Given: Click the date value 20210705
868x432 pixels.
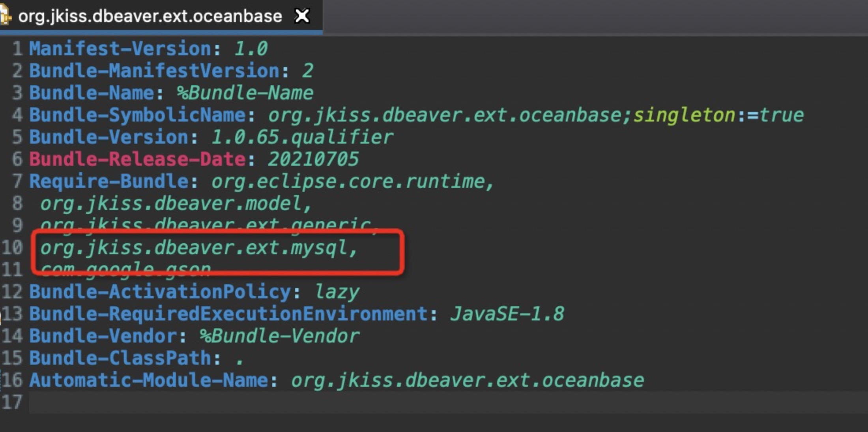Looking at the screenshot, I should 313,160.
